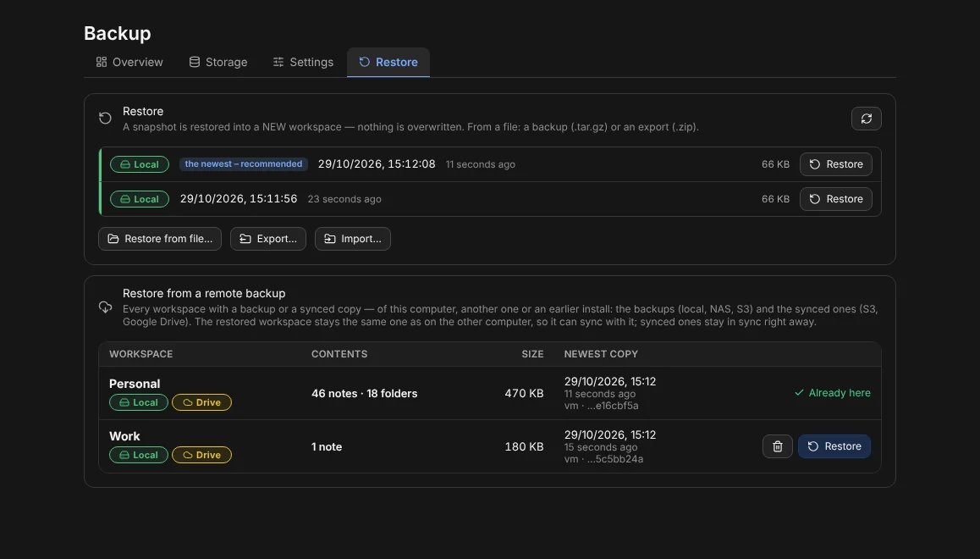The image size is (980, 559).
Task: Open the Overview tab
Action: pyautogui.click(x=129, y=62)
